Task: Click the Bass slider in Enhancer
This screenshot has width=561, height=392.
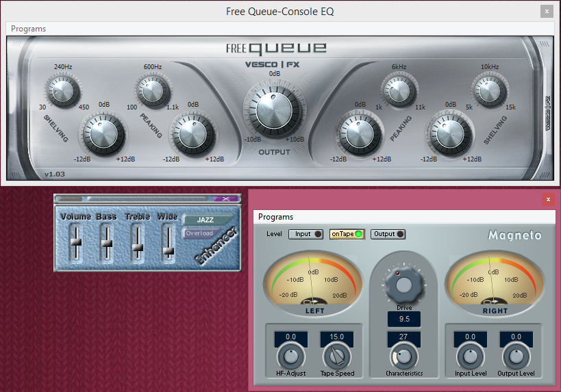Action: coord(107,243)
